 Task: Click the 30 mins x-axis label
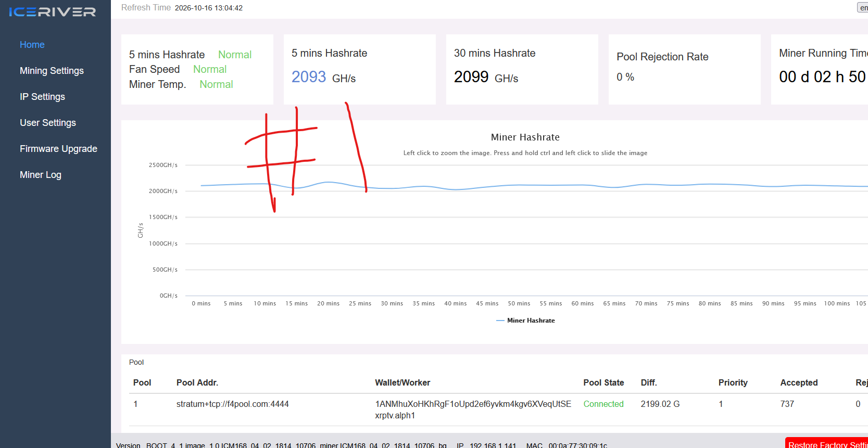(392, 303)
